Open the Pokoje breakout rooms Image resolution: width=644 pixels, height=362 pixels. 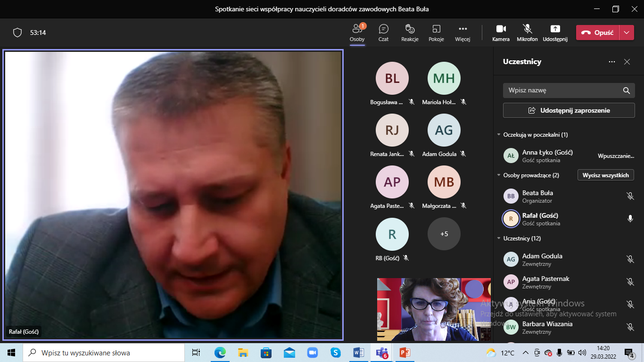[436, 33]
